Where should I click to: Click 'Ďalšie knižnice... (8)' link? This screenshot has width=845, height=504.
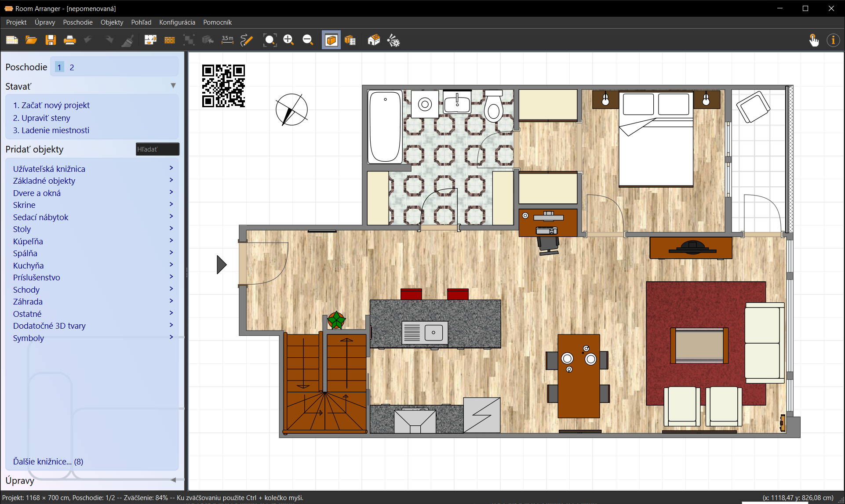click(x=48, y=461)
